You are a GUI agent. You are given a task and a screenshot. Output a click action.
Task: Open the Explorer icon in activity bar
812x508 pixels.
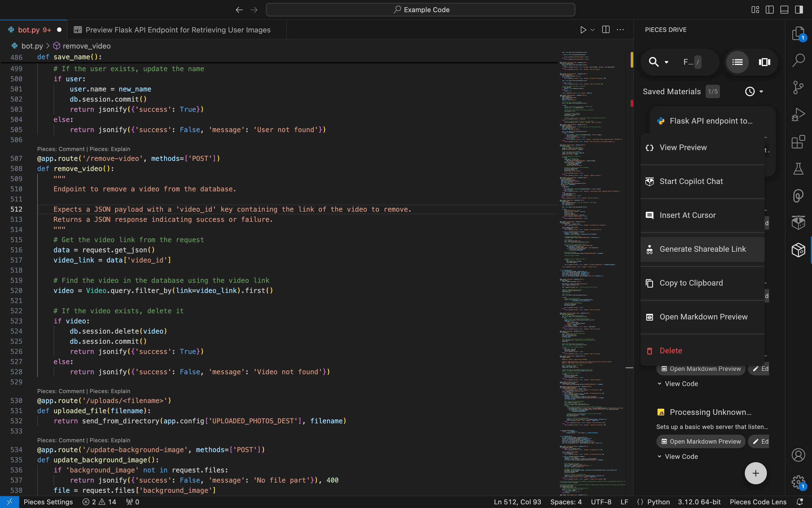(798, 34)
